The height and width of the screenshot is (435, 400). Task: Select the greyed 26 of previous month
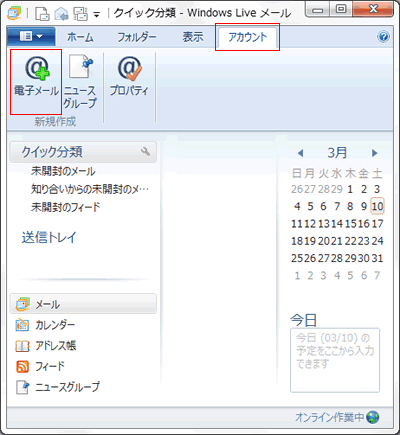[297, 189]
